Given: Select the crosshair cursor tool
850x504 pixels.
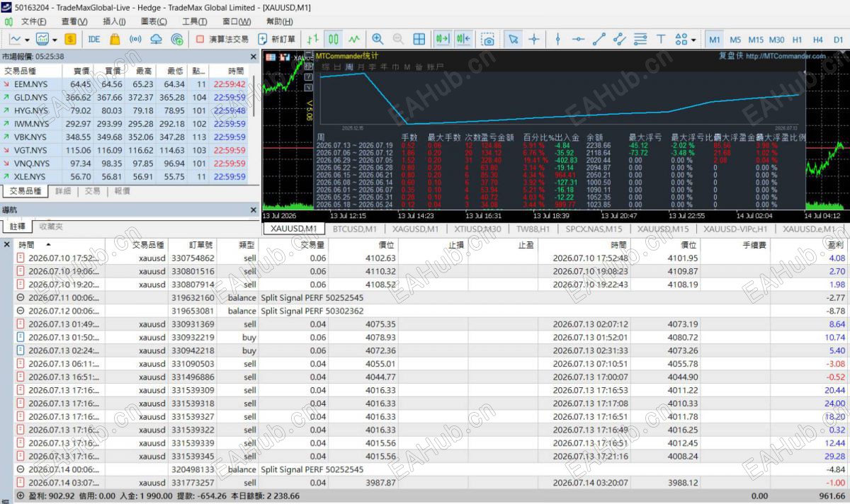Looking at the screenshot, I should click(534, 40).
